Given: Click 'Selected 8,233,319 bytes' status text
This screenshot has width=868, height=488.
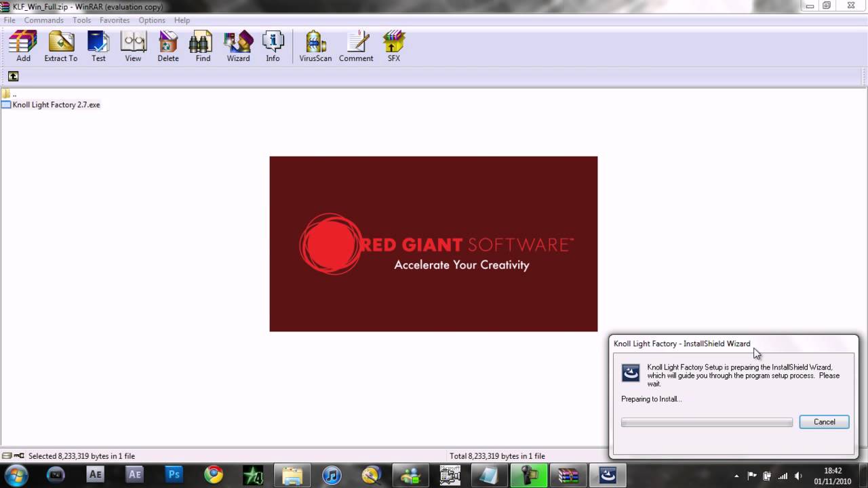Looking at the screenshot, I should (x=81, y=456).
